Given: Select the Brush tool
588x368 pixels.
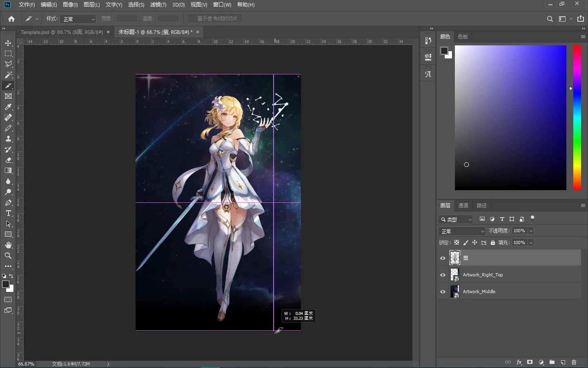Looking at the screenshot, I should click(x=8, y=128).
